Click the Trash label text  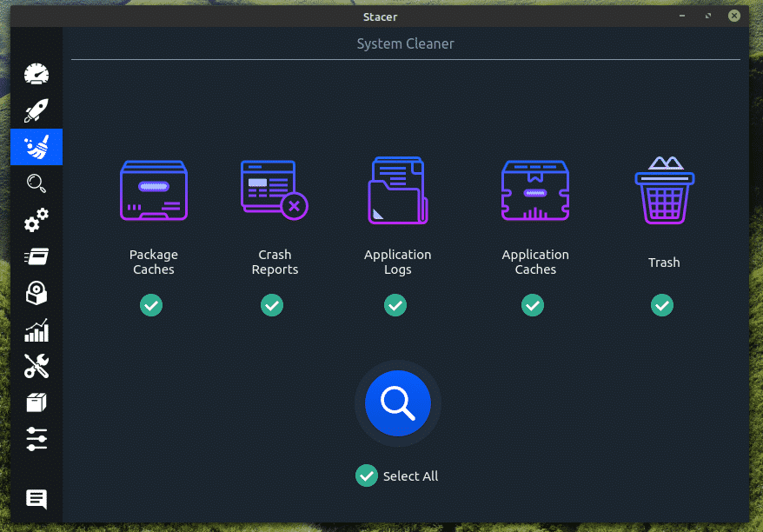664,263
